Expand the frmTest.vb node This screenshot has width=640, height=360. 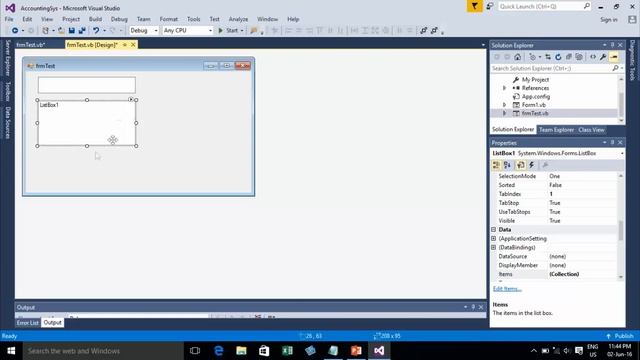[504, 113]
